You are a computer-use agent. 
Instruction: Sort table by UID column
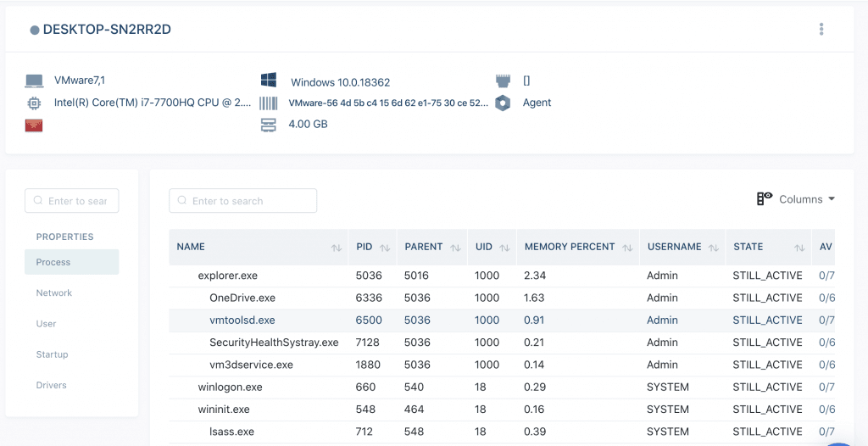504,248
